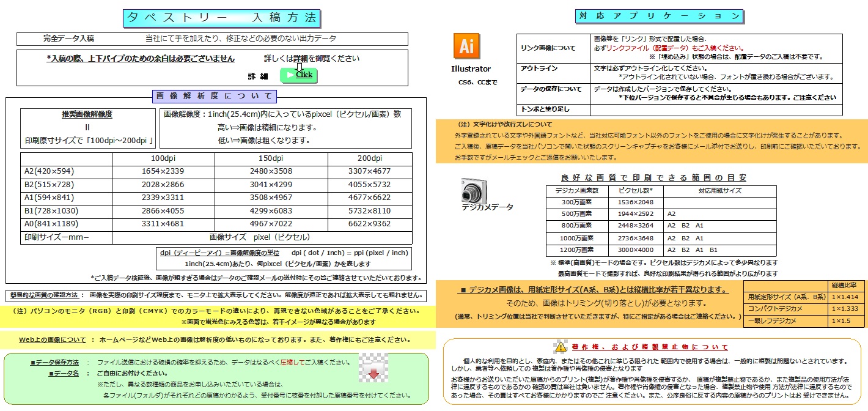Select the cell 2480×3508
Screen dimensions: 868x411
pyautogui.click(x=271, y=172)
